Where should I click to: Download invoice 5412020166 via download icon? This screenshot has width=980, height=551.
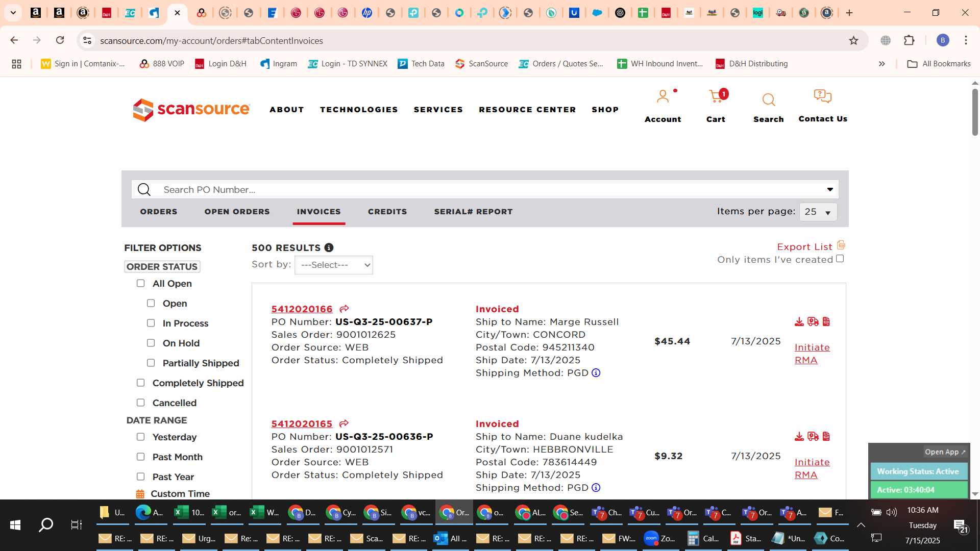[x=799, y=321]
